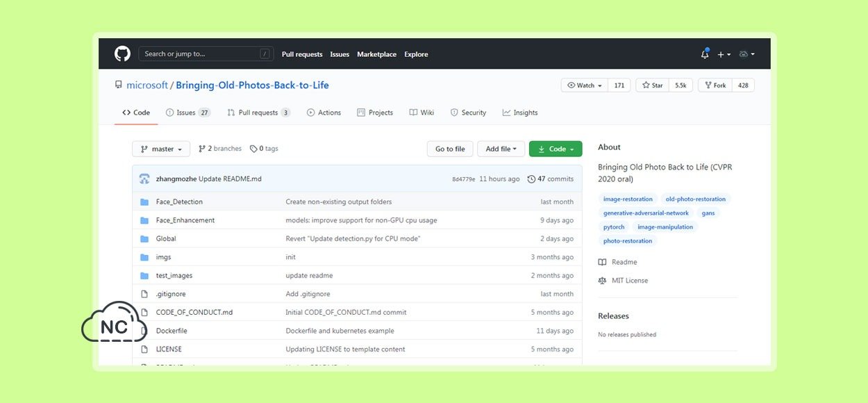Click the file icon beside LICENSE
The width and height of the screenshot is (868, 403).
[144, 349]
